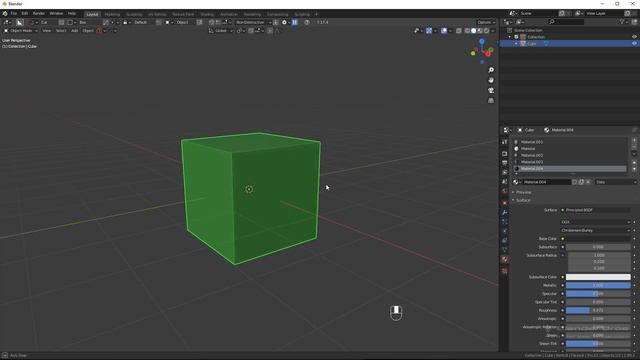Toggle viewport overlays button
Image resolution: width=640 pixels, height=360 pixels.
coord(444,31)
